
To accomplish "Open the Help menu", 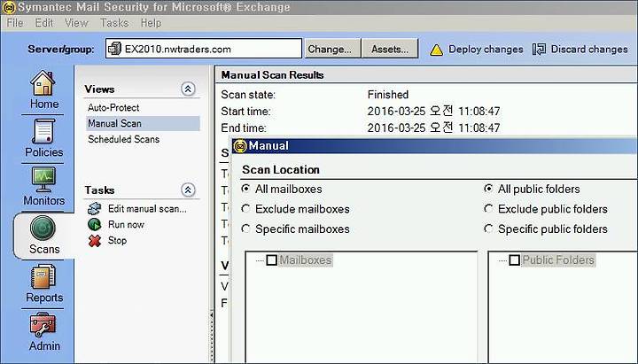I will (x=151, y=23).
